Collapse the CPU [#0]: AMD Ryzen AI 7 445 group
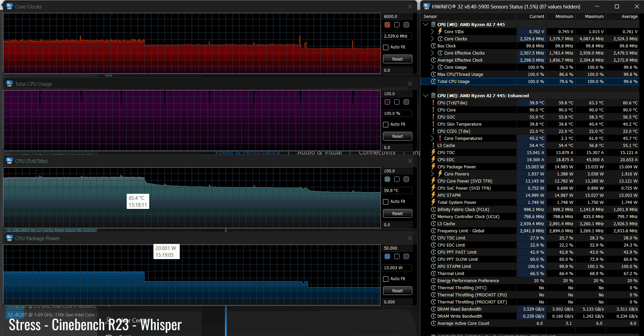 click(x=426, y=24)
